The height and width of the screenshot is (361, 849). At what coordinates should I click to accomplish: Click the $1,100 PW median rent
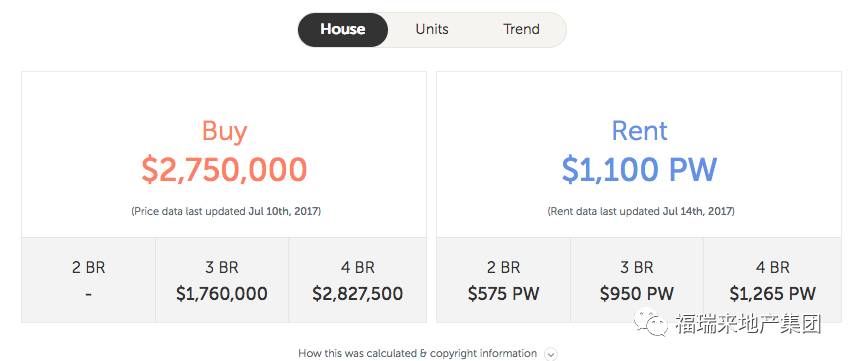click(639, 169)
